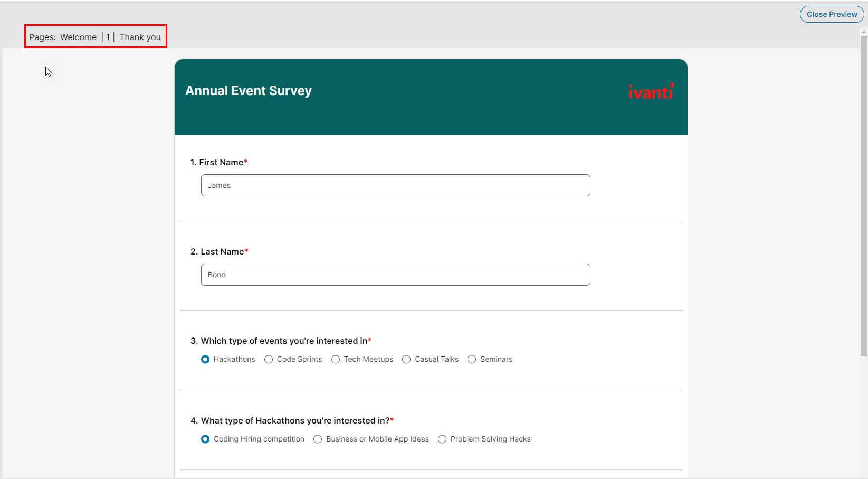The height and width of the screenshot is (479, 868).
Task: Click the Close Preview button
Action: coord(832,14)
